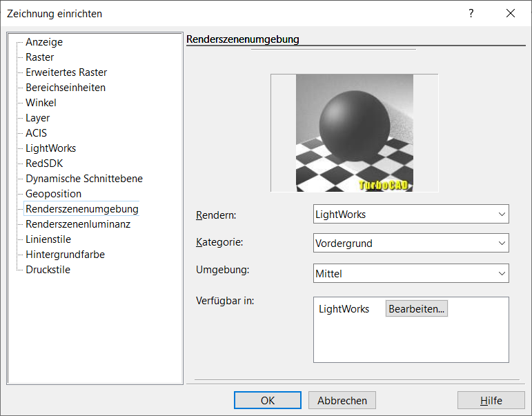
Task: Close the Zeichnung einrichten dialog
Action: click(511, 14)
